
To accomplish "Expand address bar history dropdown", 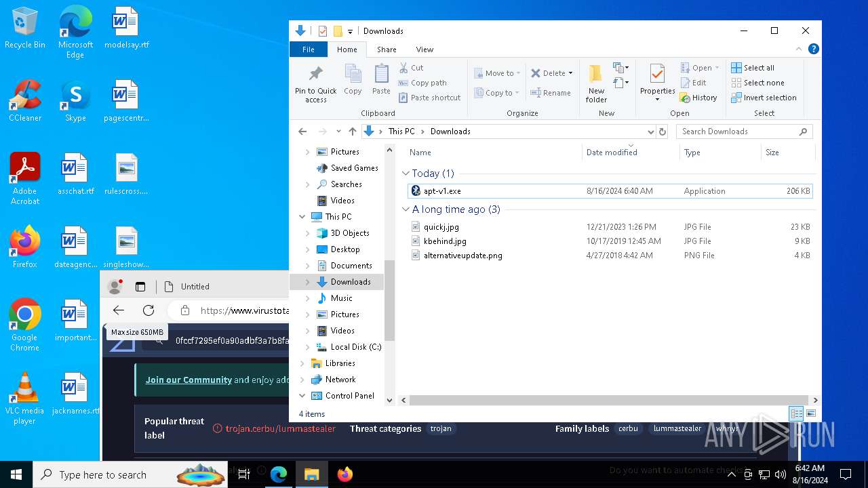I will 650,131.
